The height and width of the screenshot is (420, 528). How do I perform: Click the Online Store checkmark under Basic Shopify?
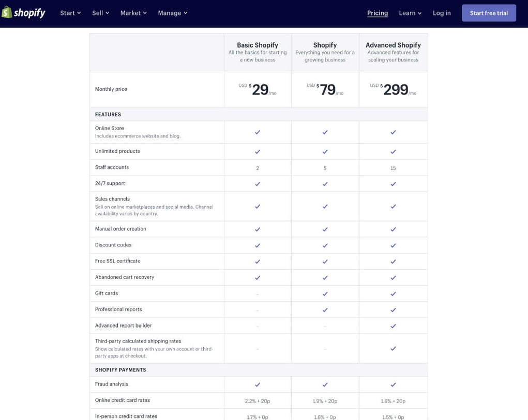point(257,132)
